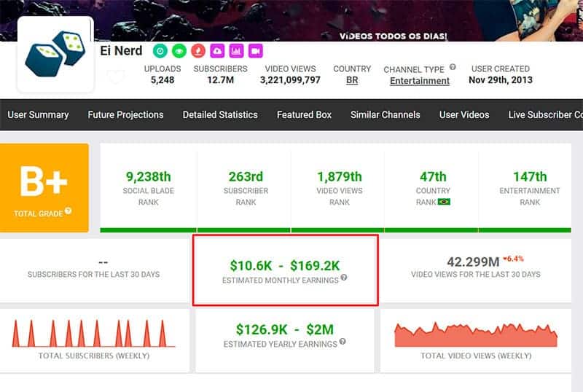
Task: Click Subscribers For The Last 30 Days label
Action: [94, 275]
